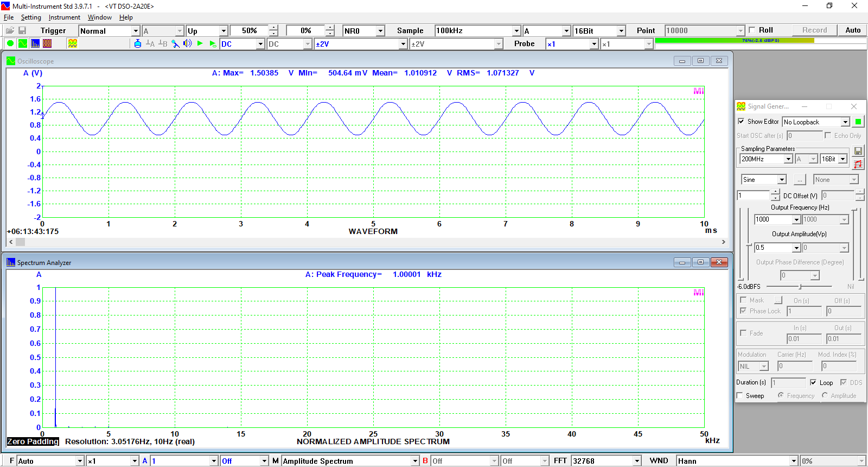The width and height of the screenshot is (868, 467).
Task: Click the green generator output button
Action: (x=858, y=122)
